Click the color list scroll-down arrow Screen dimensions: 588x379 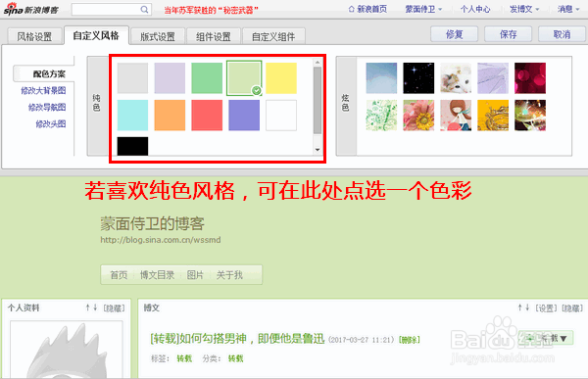coord(318,150)
